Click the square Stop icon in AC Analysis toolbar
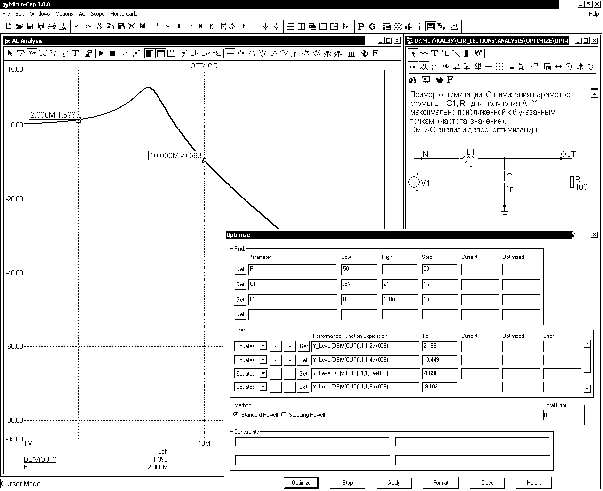The width and height of the screenshot is (603, 491). coord(112,53)
